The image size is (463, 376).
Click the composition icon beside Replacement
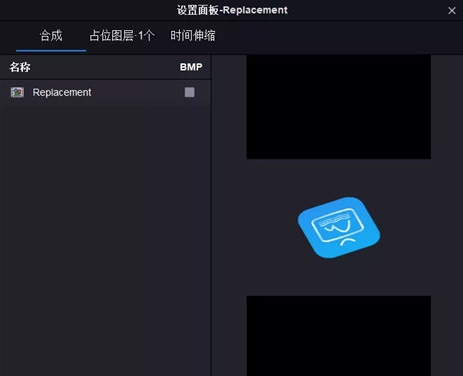pyautogui.click(x=17, y=92)
